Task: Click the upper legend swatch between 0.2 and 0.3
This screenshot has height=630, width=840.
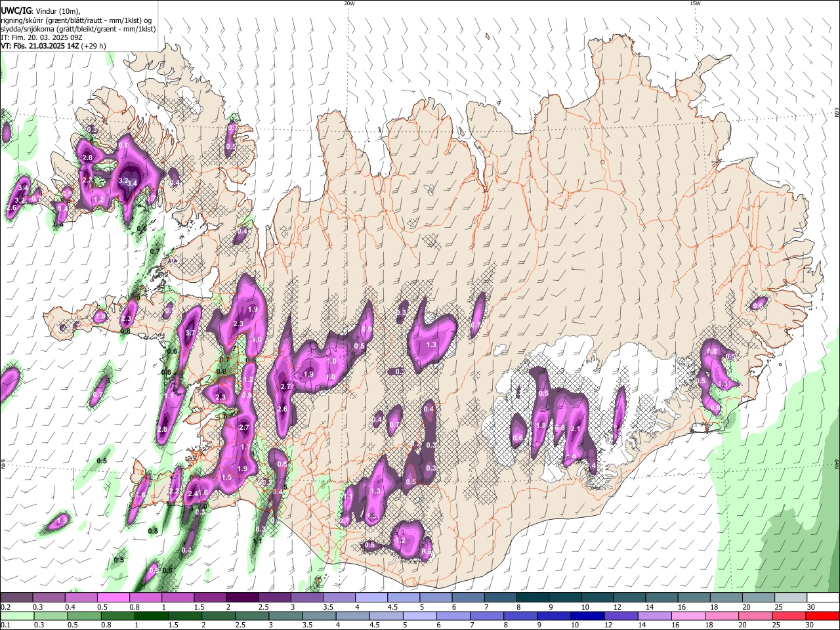Action: (x=16, y=598)
